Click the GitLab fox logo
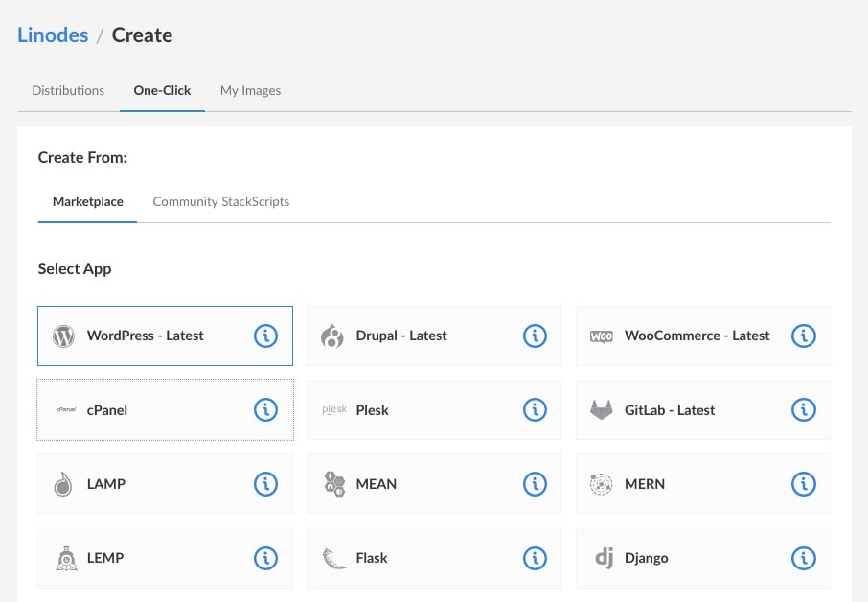Screen dimensions: 868x602 [601, 410]
